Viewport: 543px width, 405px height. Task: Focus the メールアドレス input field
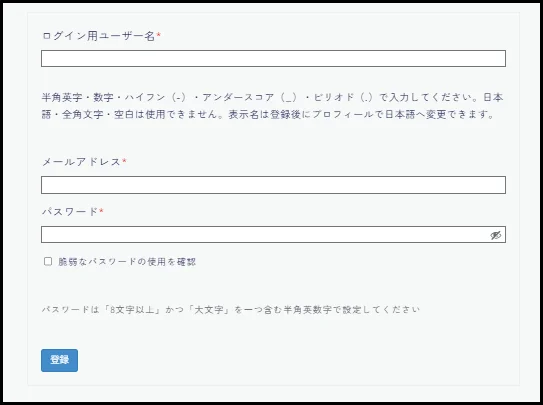pos(273,185)
